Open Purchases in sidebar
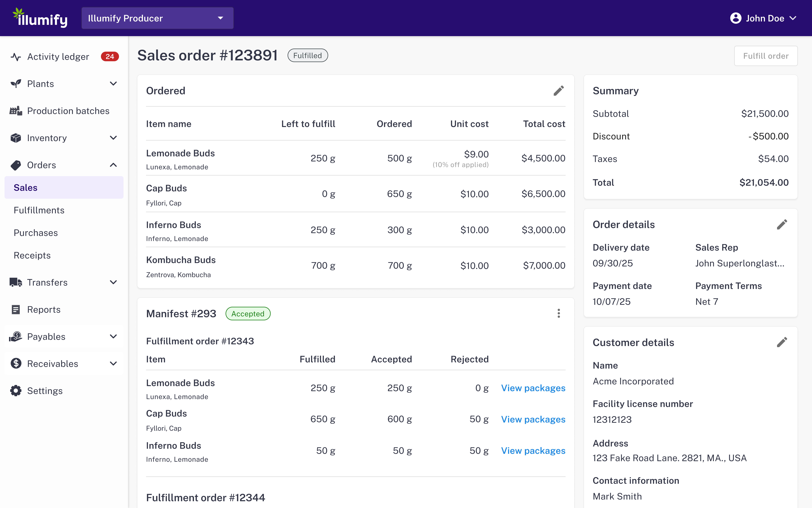812x508 pixels. [64, 233]
